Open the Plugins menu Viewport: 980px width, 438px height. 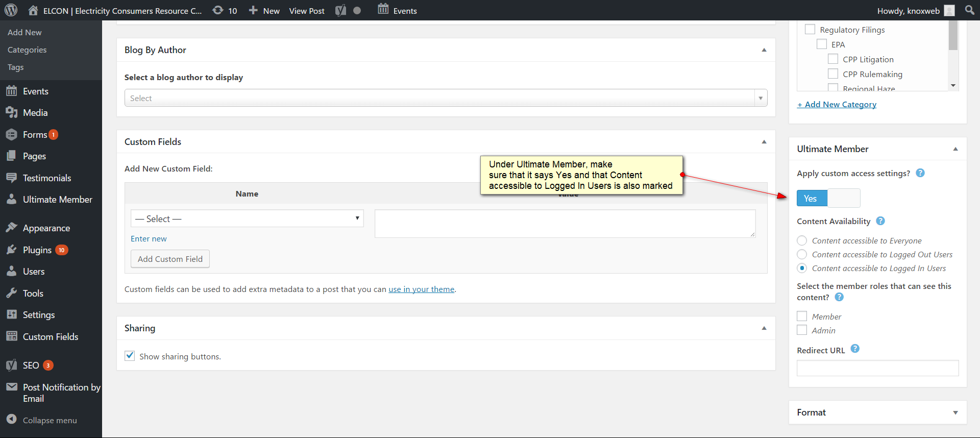point(37,250)
